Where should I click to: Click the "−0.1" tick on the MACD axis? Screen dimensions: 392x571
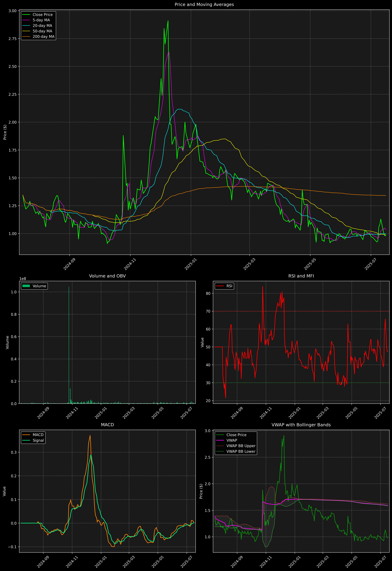12,547
